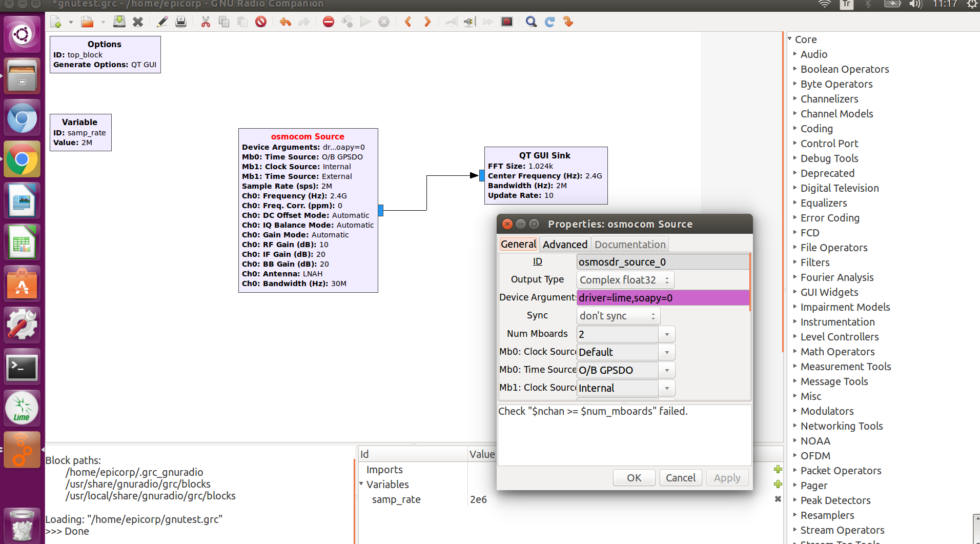Click the Cut scissors icon
Screen dimensions: 980x544
(206, 22)
